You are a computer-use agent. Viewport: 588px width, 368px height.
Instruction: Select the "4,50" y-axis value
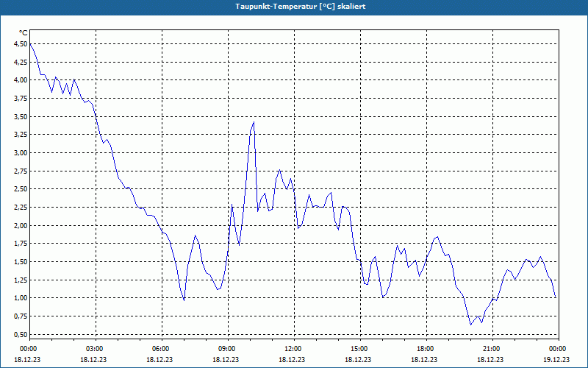point(21,44)
